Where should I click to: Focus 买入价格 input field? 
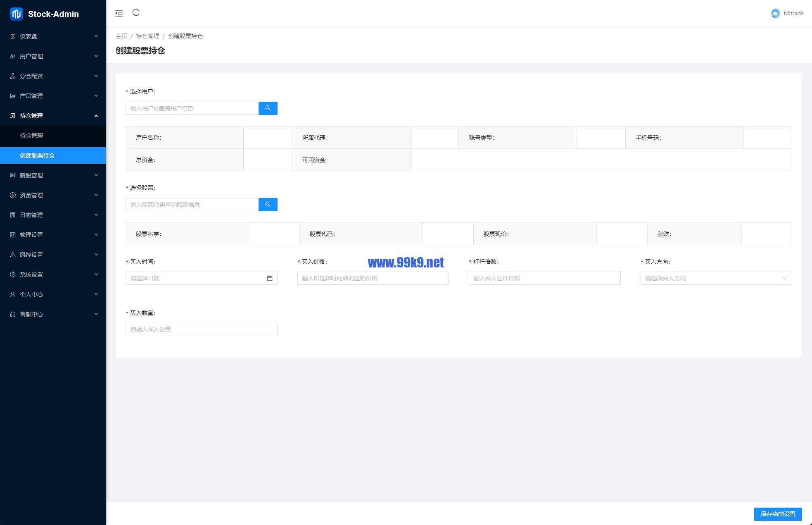click(x=373, y=278)
